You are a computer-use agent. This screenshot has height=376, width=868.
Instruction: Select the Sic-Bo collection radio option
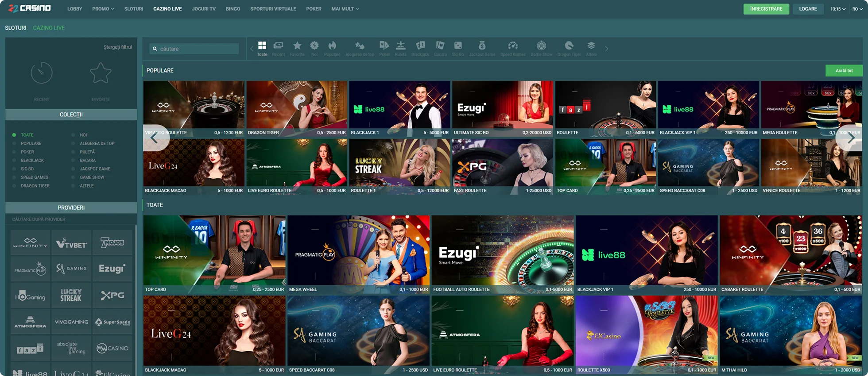(14, 169)
